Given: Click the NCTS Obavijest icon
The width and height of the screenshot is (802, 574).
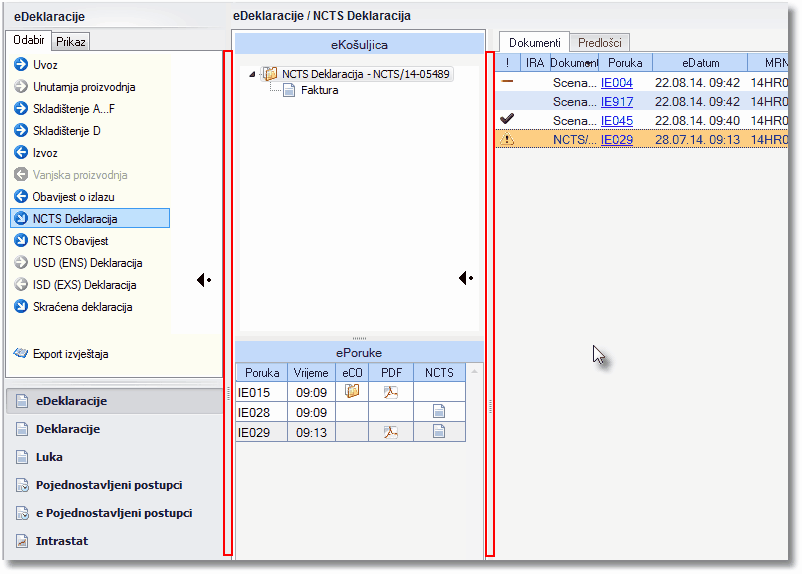Looking at the screenshot, I should 21,240.
